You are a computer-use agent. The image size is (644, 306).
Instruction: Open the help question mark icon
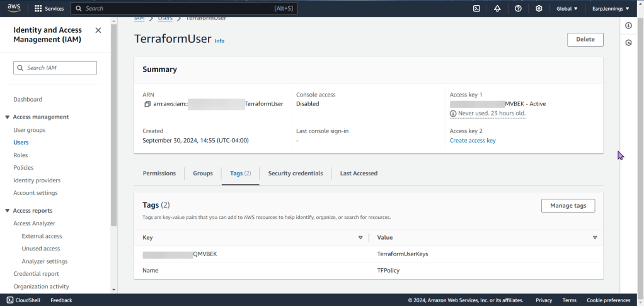pos(518,9)
